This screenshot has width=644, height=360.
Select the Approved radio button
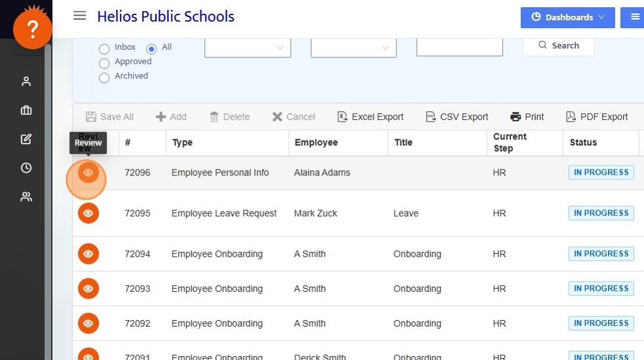[x=104, y=63]
